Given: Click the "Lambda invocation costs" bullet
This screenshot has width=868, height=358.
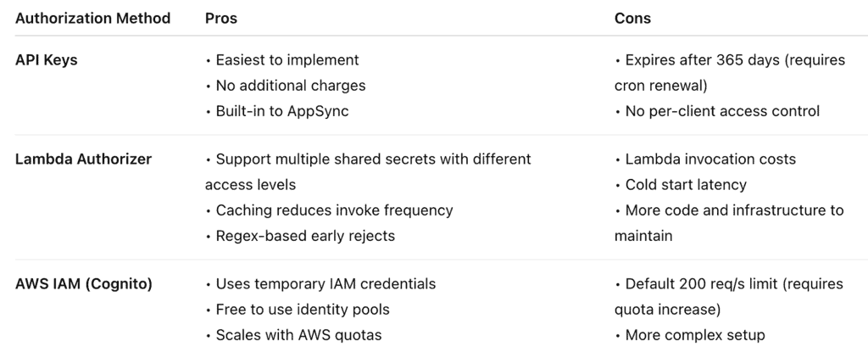Looking at the screenshot, I should click(x=709, y=159).
